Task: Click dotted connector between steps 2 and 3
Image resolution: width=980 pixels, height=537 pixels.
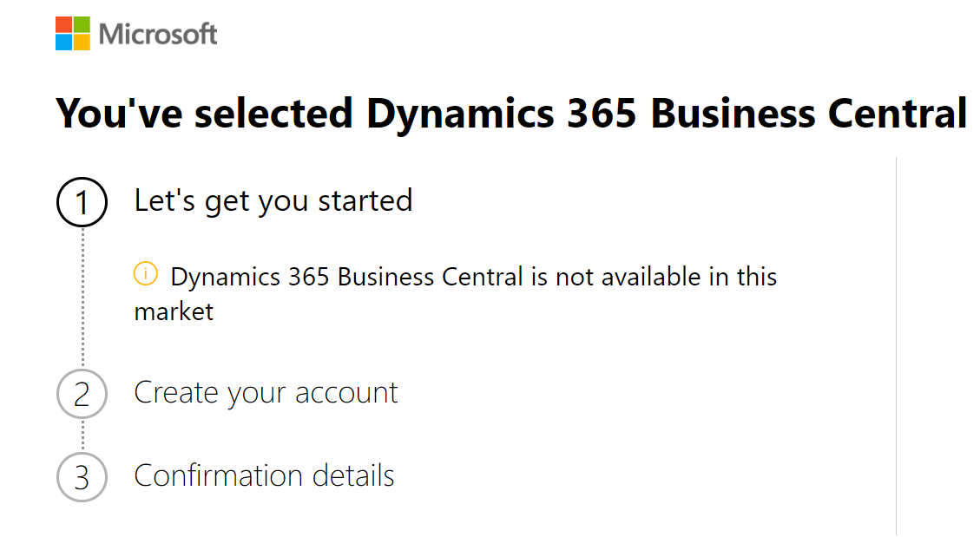Action: [82, 435]
